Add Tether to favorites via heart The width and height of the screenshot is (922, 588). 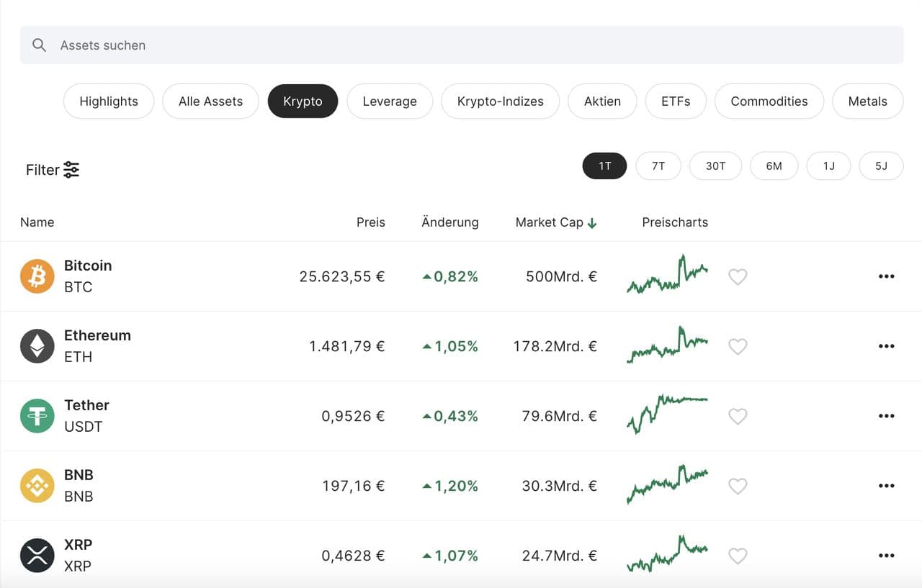[738, 416]
